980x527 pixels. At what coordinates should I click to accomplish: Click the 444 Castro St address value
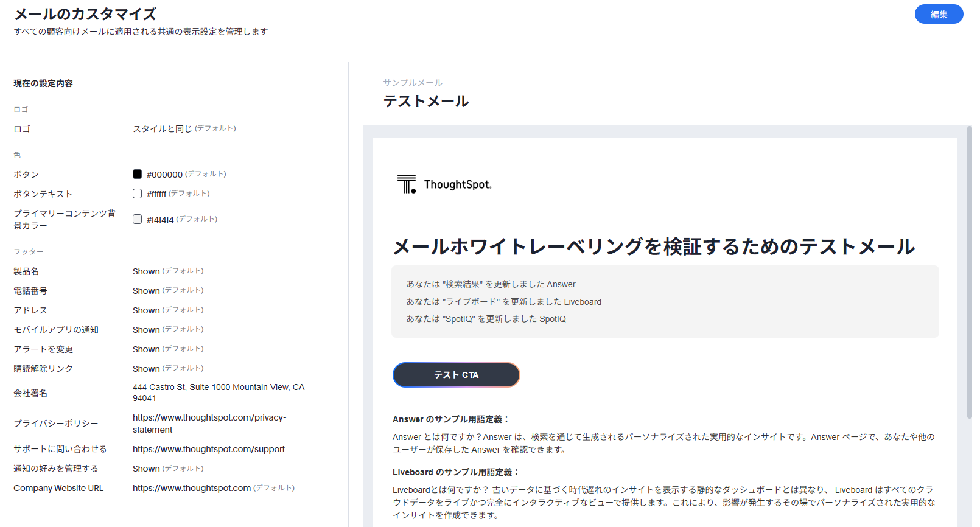tap(218, 393)
